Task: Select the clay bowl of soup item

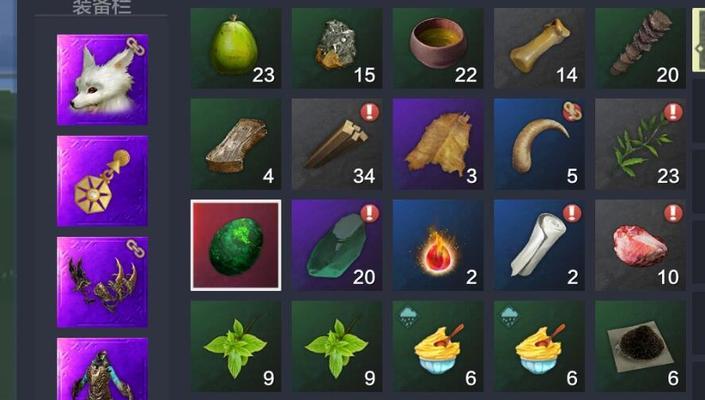Action: [438, 49]
